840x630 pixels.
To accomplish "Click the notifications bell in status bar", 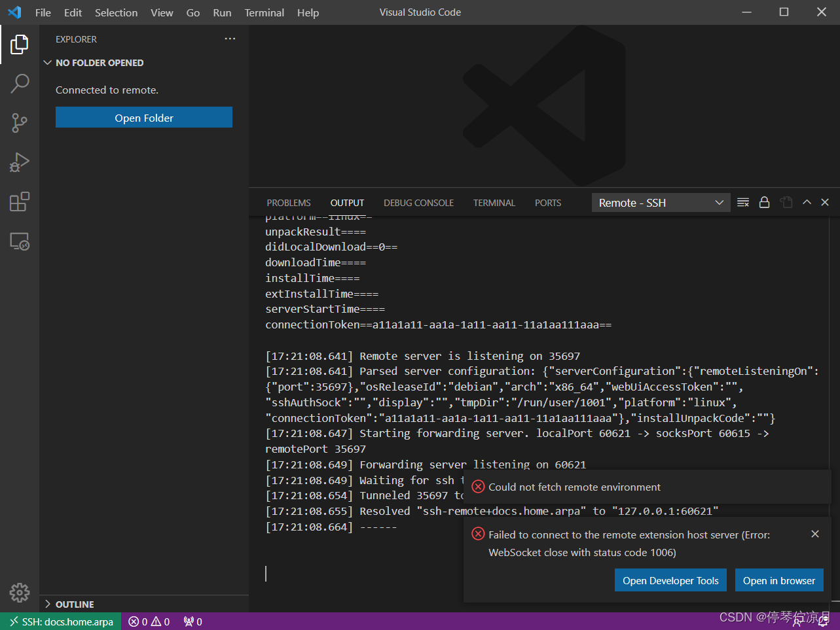I will pyautogui.click(x=824, y=621).
